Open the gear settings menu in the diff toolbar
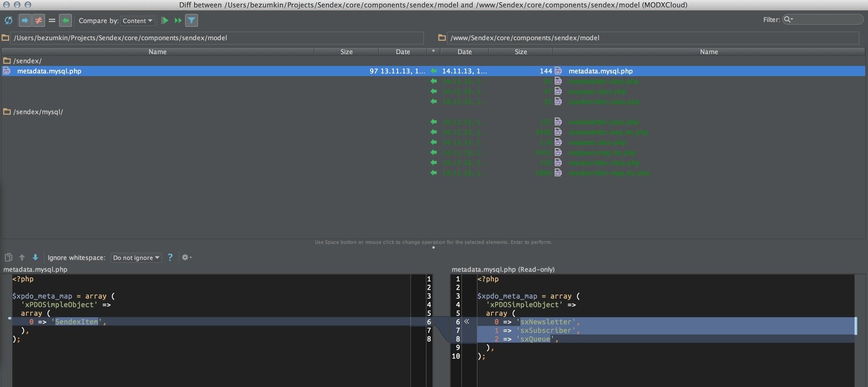This screenshot has width=868, height=387. (186, 257)
